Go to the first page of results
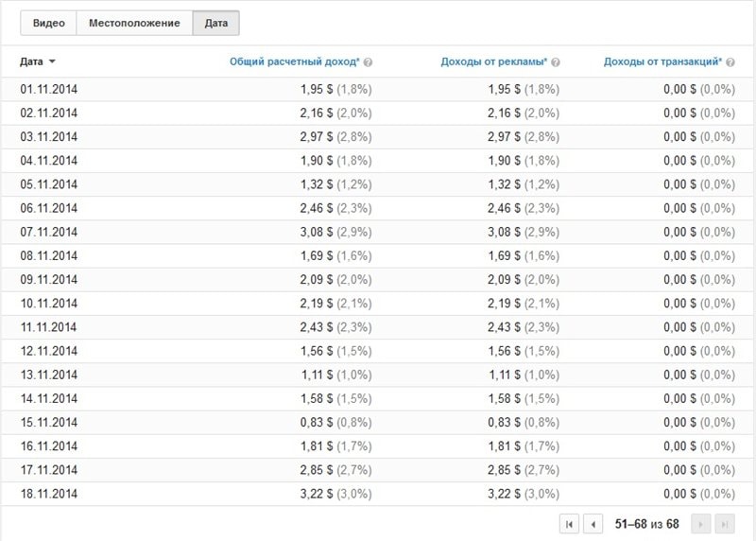Viewport: 756px width, 541px height. (x=570, y=523)
